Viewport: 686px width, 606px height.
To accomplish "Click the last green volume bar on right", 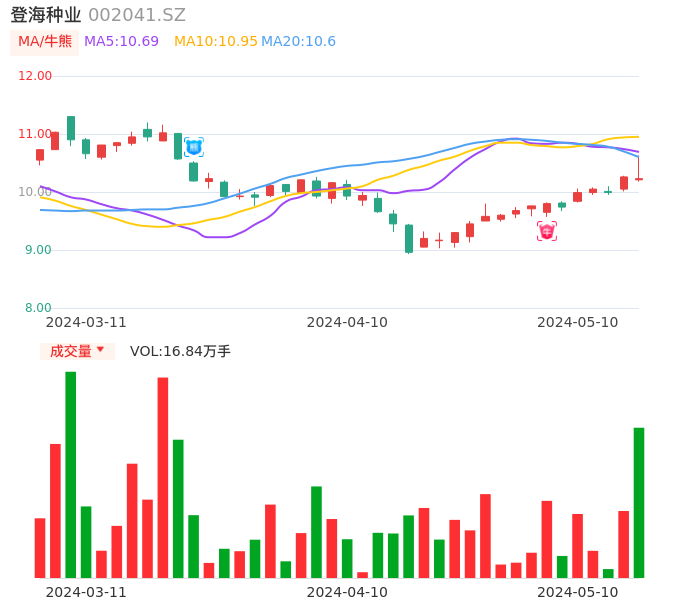I will 639,502.
